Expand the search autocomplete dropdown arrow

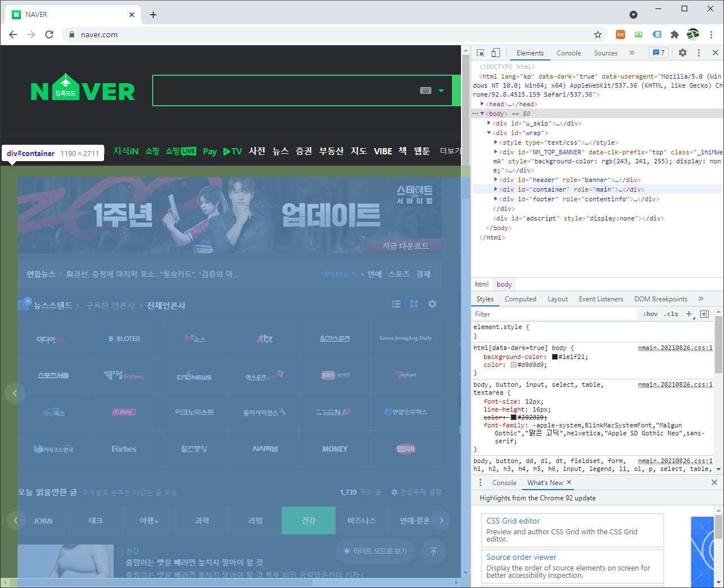(441, 90)
